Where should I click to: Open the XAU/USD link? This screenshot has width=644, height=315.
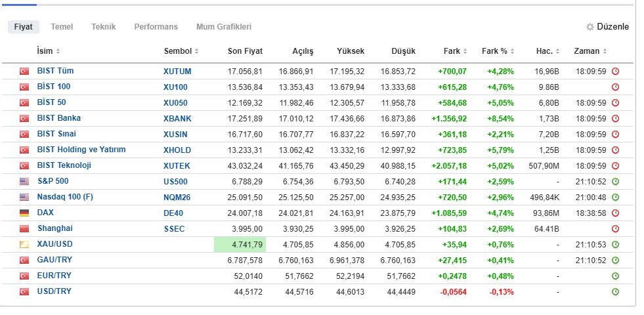pyautogui.click(x=54, y=244)
